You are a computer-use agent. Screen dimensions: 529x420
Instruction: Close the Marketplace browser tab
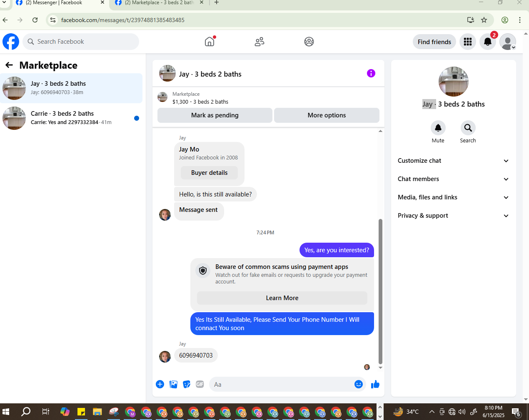click(202, 2)
